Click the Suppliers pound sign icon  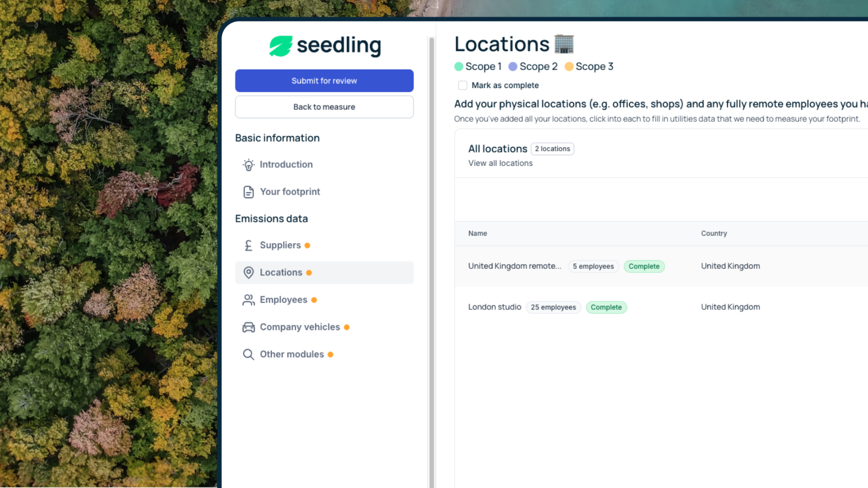[x=248, y=245]
